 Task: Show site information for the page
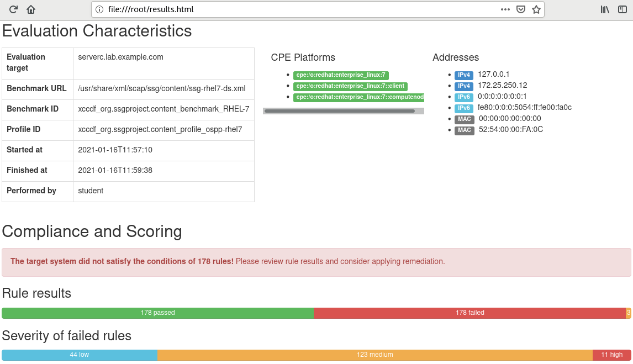coord(99,9)
